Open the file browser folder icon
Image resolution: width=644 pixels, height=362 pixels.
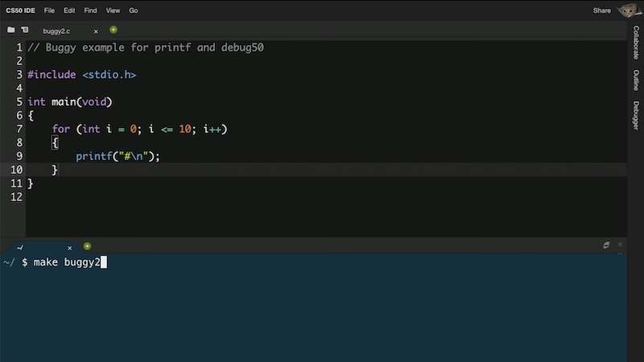(x=11, y=30)
